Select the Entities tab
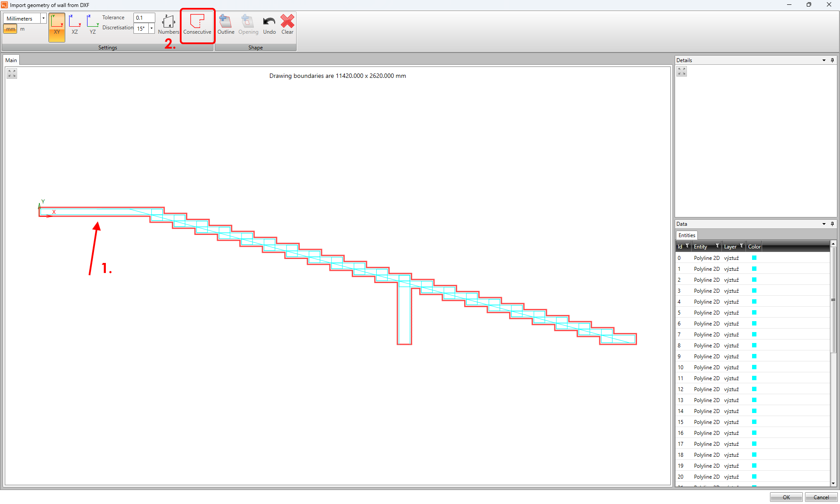This screenshot has height=504, width=840. (x=686, y=235)
